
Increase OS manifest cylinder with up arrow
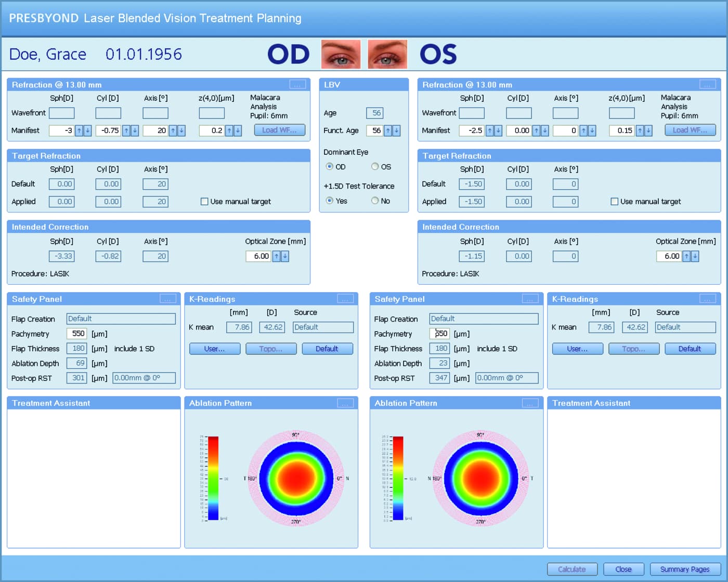(536, 130)
